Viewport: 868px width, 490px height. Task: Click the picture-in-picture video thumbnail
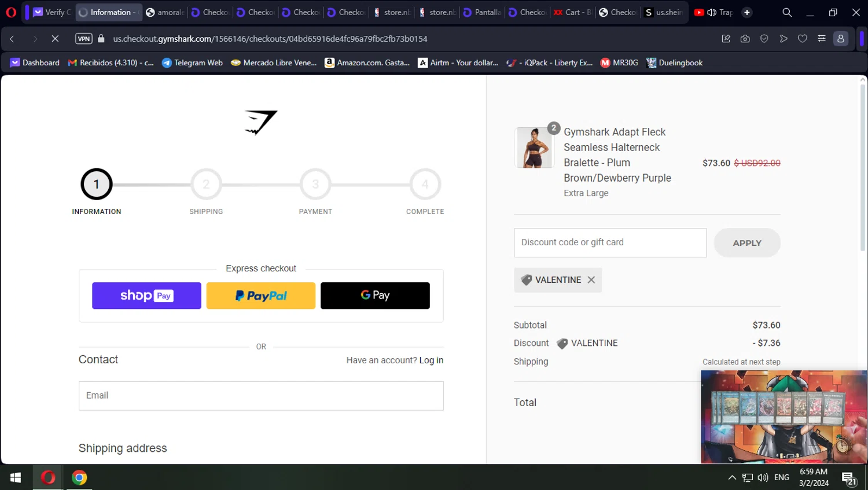point(784,417)
